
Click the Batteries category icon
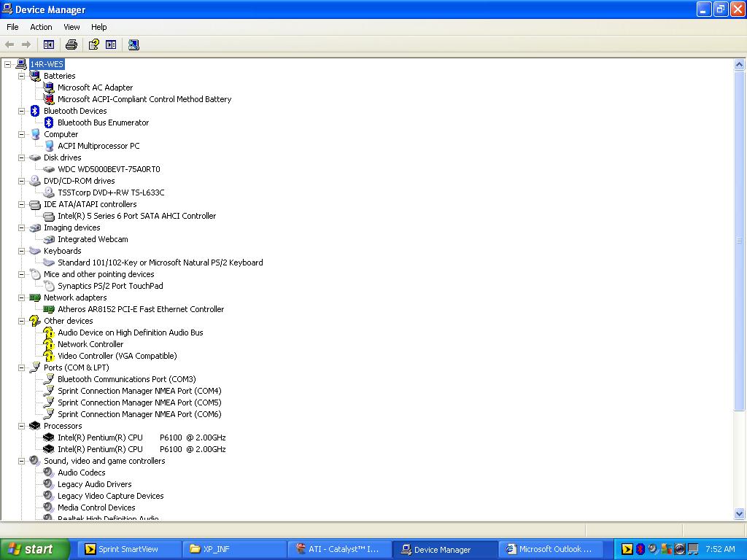[35, 76]
